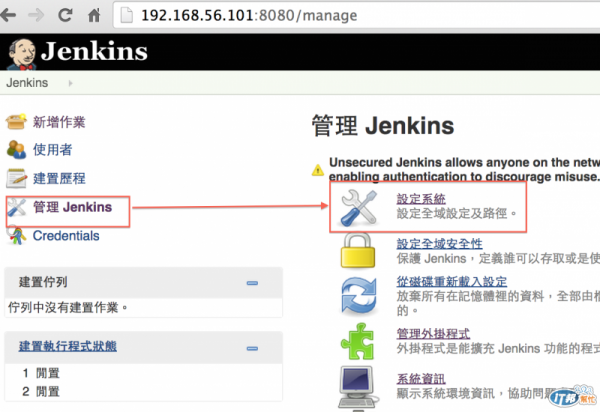Click the browser forward arrow
This screenshot has width=600, height=412.
(x=36, y=15)
